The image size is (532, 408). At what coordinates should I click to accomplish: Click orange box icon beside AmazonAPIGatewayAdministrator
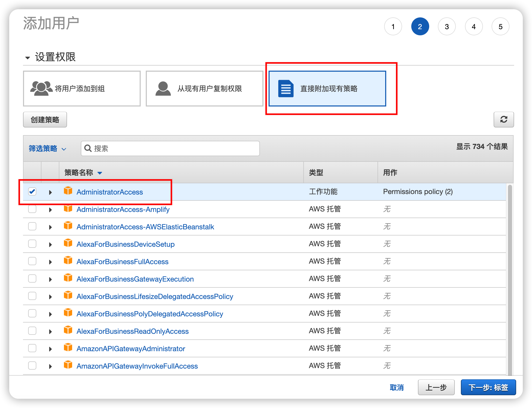point(68,348)
